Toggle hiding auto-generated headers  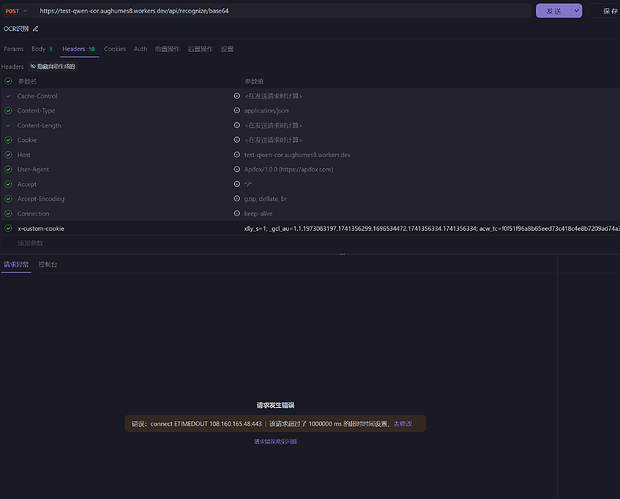tap(53, 66)
